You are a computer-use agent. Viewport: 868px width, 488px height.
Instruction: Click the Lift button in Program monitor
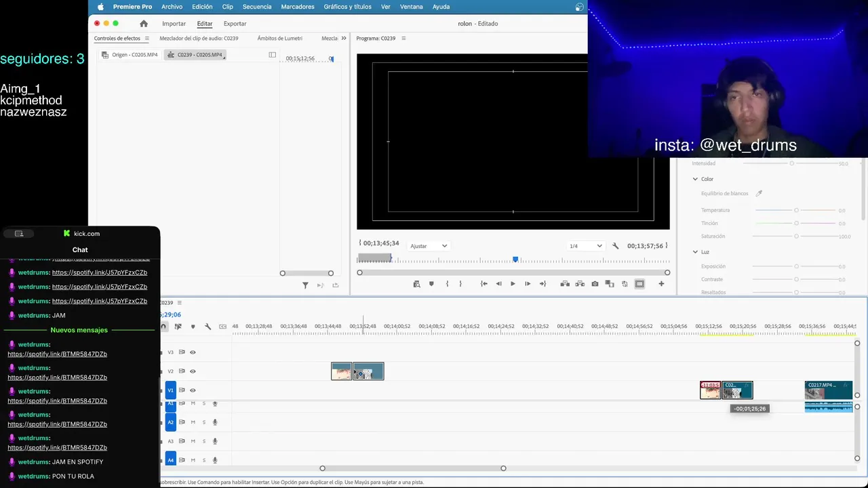(x=565, y=284)
